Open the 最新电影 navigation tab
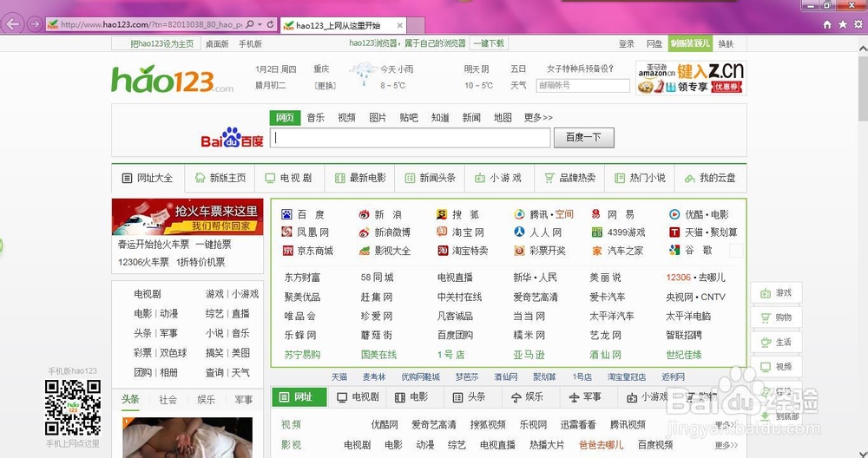 (360, 178)
